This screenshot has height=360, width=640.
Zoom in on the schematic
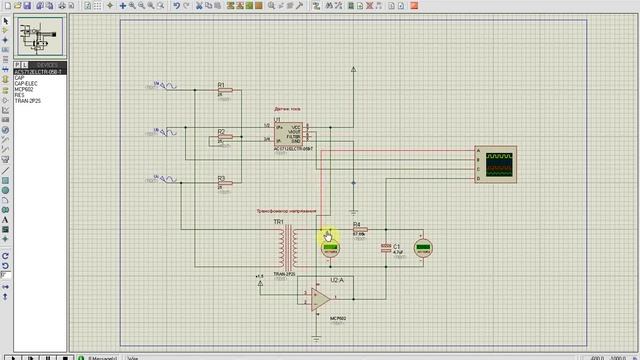pos(132,6)
